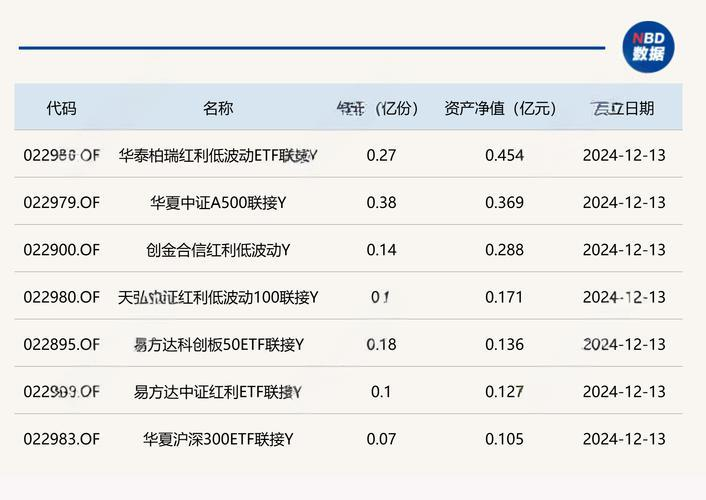Viewport: 706px width, 500px height.
Task: Select the 易方达科创板50ETF联接Y fund name
Action: click(x=218, y=344)
